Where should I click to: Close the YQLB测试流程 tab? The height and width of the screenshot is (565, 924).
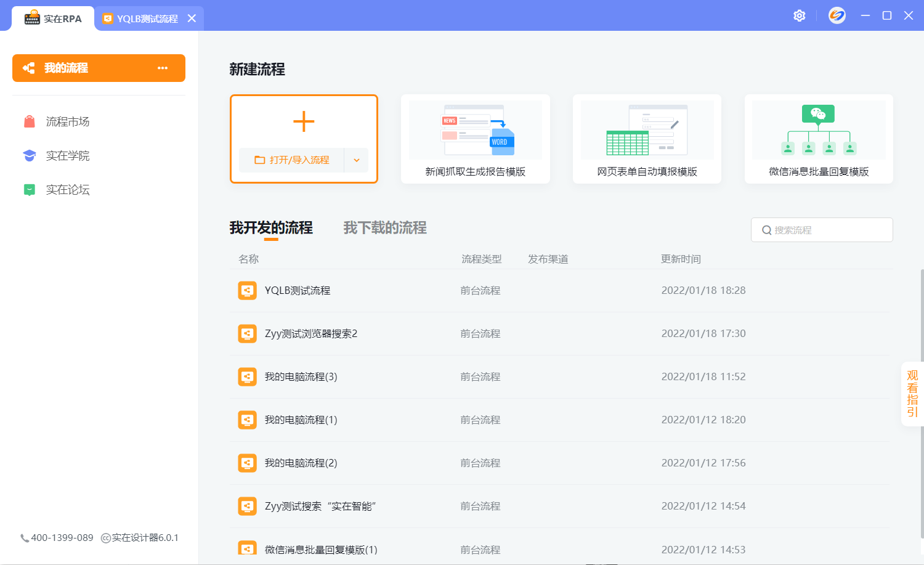192,18
